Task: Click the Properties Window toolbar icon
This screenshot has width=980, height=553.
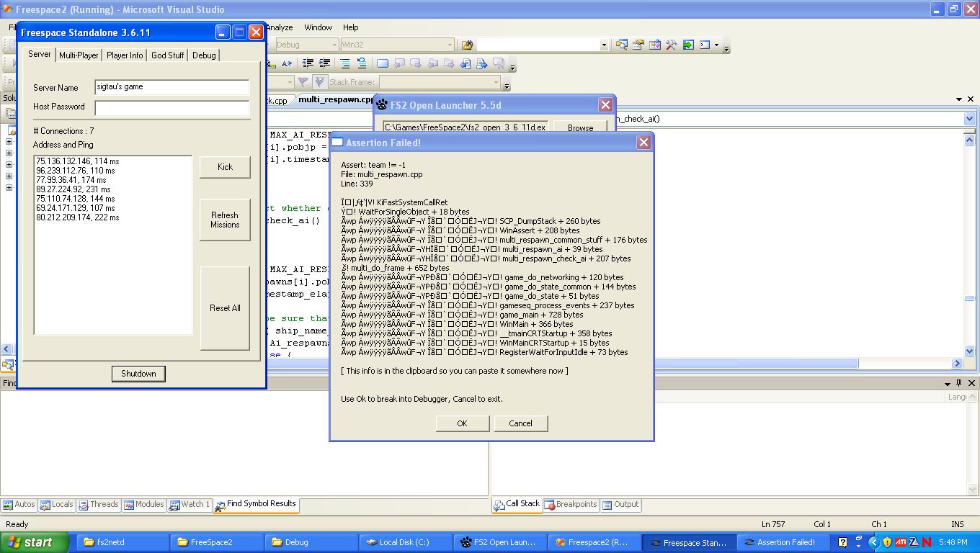Action: [x=638, y=45]
